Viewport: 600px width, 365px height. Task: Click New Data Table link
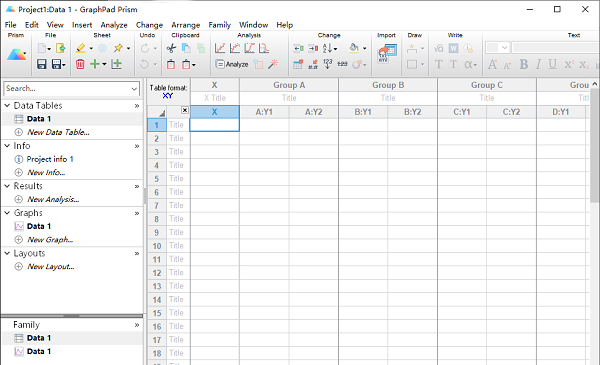58,132
